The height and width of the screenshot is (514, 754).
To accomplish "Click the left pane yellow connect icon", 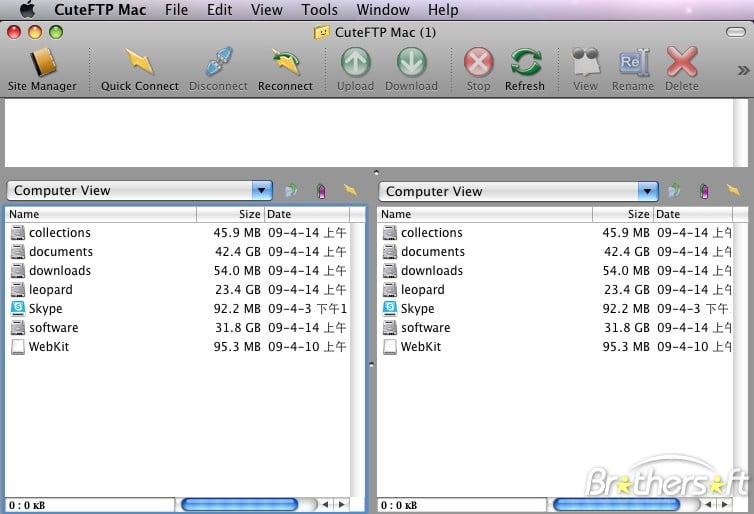I will pos(351,190).
